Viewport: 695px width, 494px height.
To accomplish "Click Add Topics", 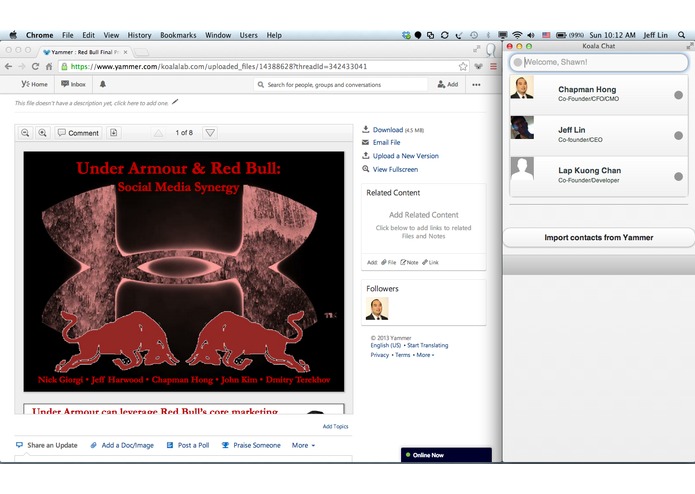I will point(336,426).
